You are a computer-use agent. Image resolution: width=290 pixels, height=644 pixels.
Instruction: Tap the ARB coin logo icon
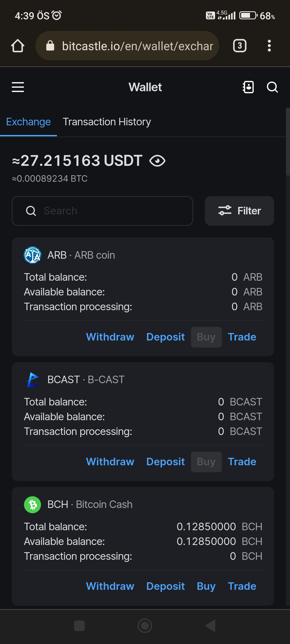tap(32, 255)
